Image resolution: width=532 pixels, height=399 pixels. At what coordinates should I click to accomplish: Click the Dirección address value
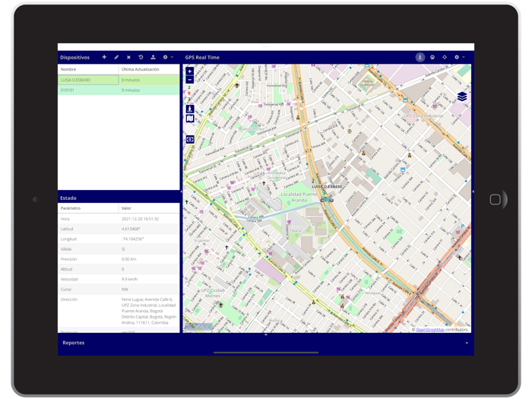pyautogui.click(x=149, y=311)
